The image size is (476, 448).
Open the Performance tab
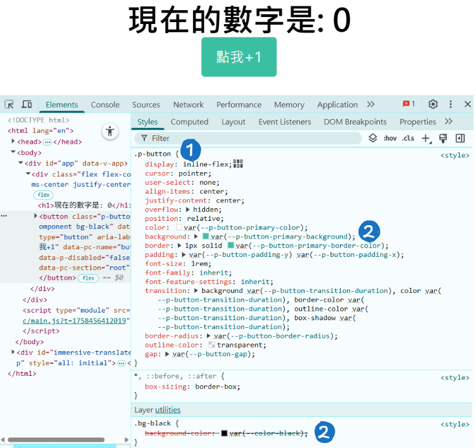click(239, 104)
